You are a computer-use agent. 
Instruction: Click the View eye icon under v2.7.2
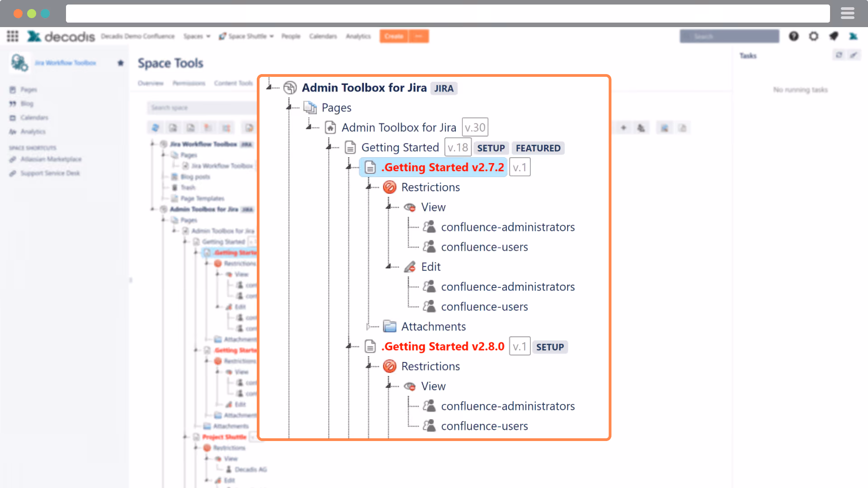(x=410, y=207)
